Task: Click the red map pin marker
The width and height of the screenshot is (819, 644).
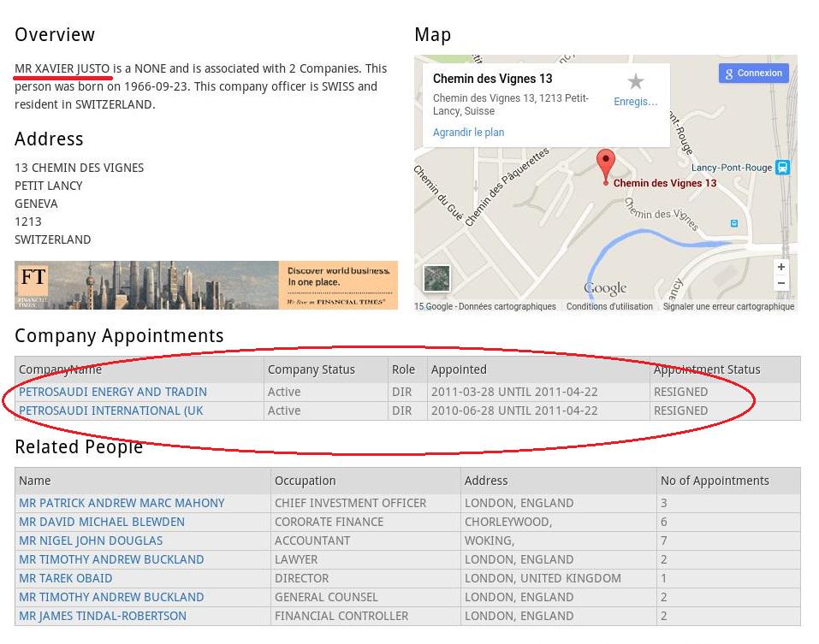Action: point(605,167)
